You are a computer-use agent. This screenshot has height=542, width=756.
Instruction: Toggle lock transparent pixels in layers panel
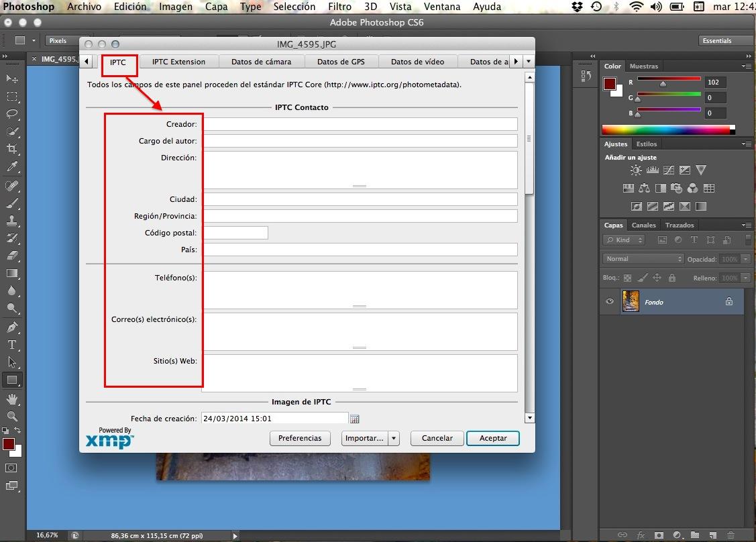[627, 278]
